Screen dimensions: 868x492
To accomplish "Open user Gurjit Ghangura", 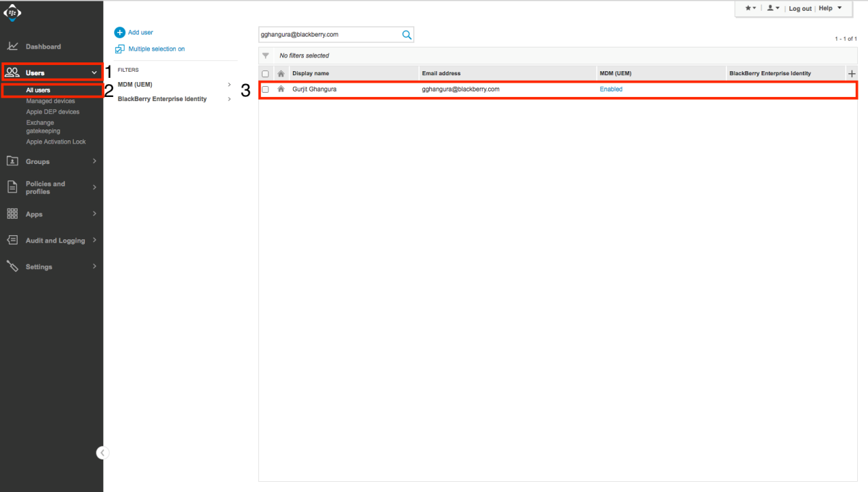I will coord(314,89).
